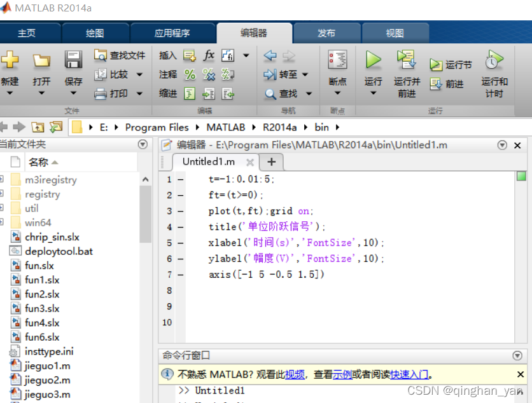532x403 pixels.
Task: Click the green Run (运行) icon
Action: [373, 60]
